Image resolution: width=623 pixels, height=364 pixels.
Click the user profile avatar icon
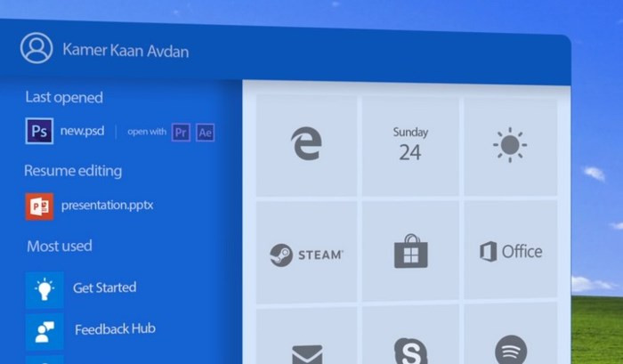point(36,48)
